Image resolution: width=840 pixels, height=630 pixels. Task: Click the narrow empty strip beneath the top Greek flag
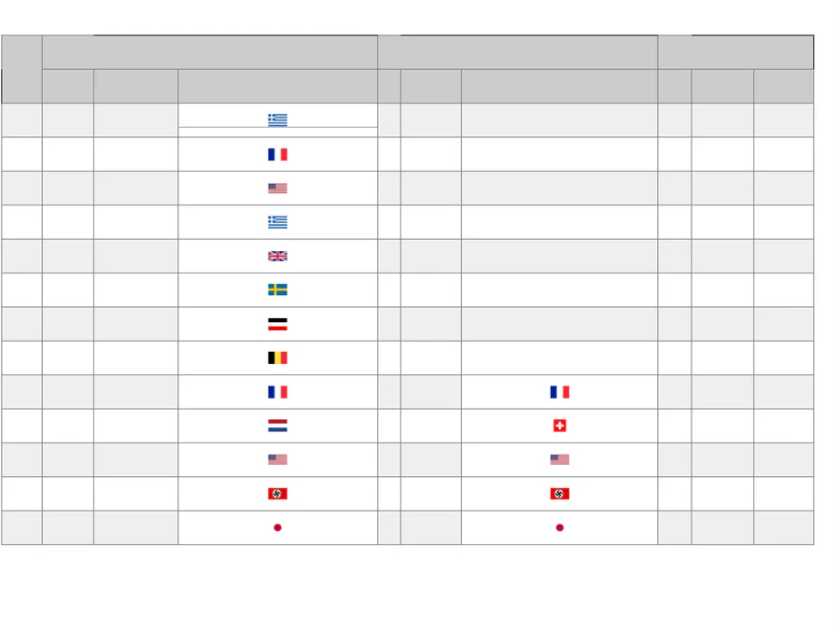click(277, 133)
